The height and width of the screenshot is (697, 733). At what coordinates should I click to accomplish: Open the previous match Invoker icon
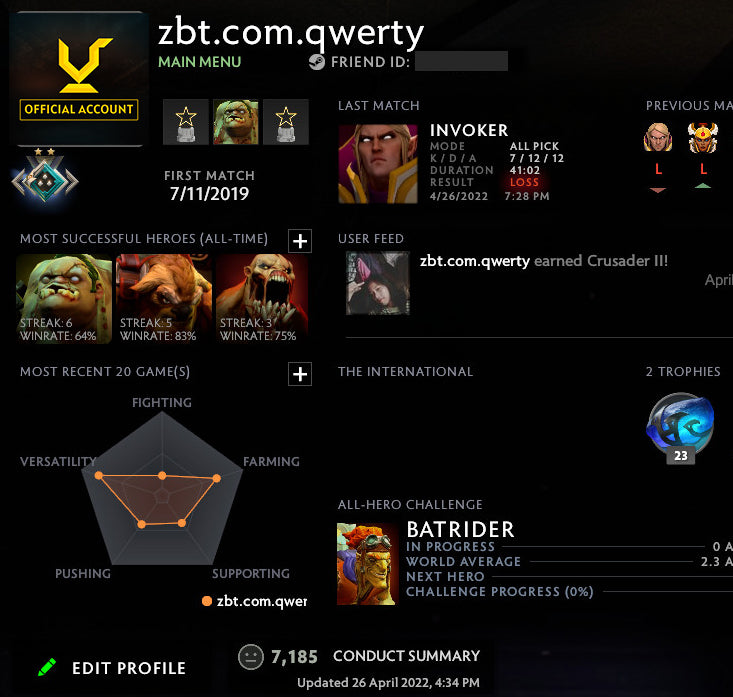point(658,137)
